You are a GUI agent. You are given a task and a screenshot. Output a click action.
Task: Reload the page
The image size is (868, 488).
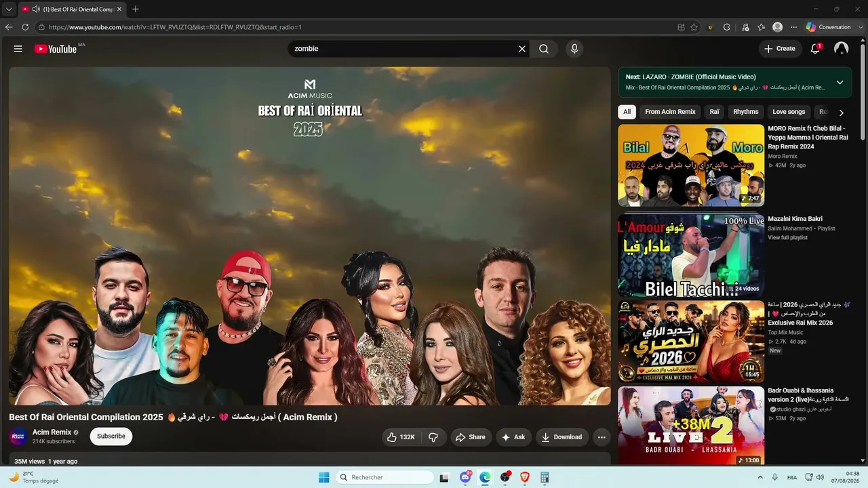point(25,27)
